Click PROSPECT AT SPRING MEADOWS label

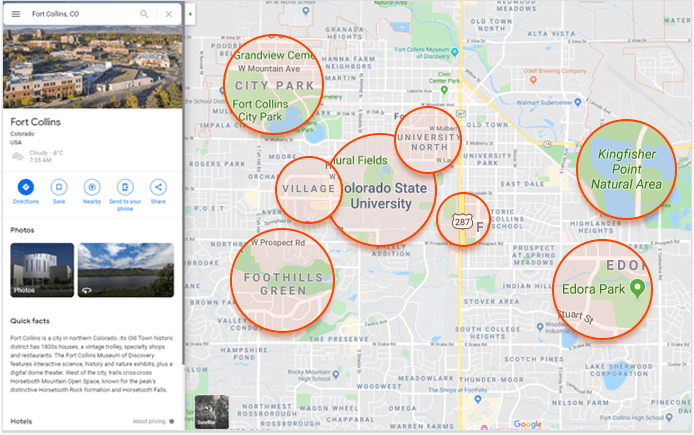pos(533,255)
